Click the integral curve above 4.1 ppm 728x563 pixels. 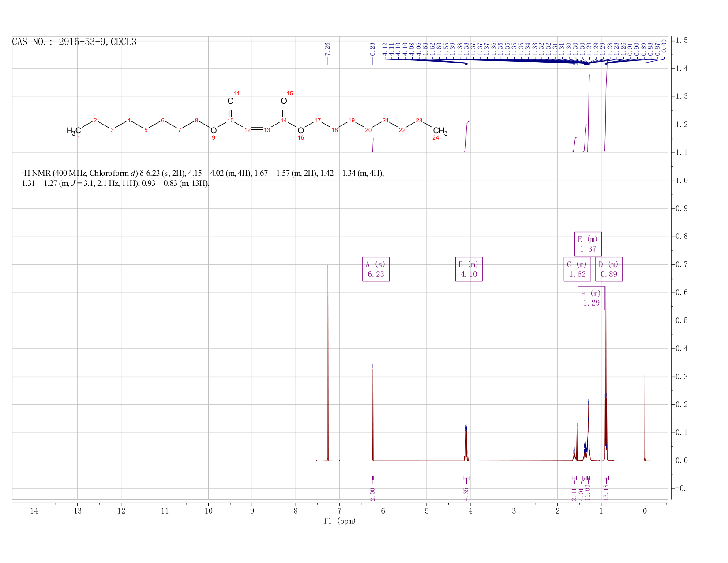(467, 136)
